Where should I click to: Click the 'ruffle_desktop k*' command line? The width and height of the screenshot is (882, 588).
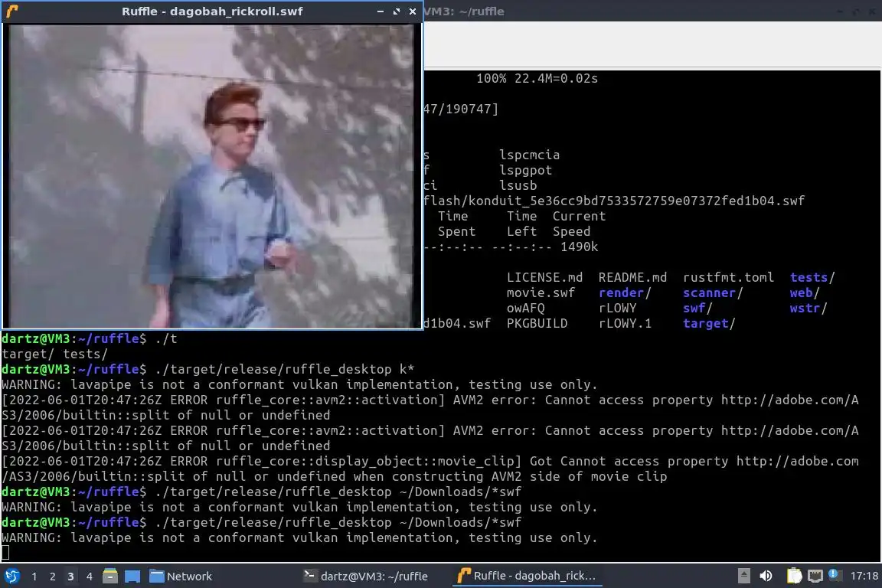207,369
